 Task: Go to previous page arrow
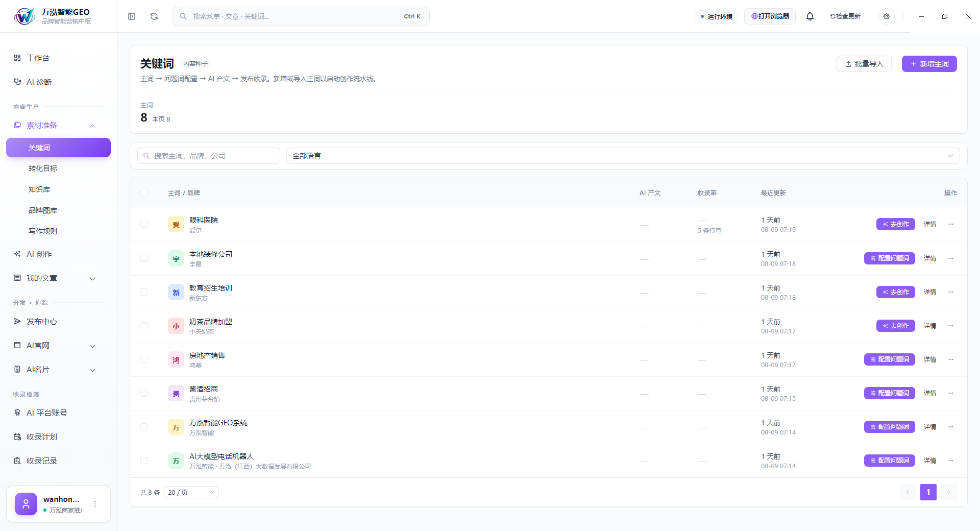[908, 492]
